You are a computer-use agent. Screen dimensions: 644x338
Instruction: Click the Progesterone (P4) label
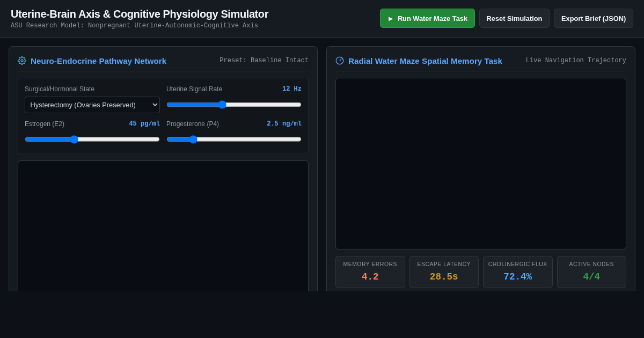click(x=193, y=124)
